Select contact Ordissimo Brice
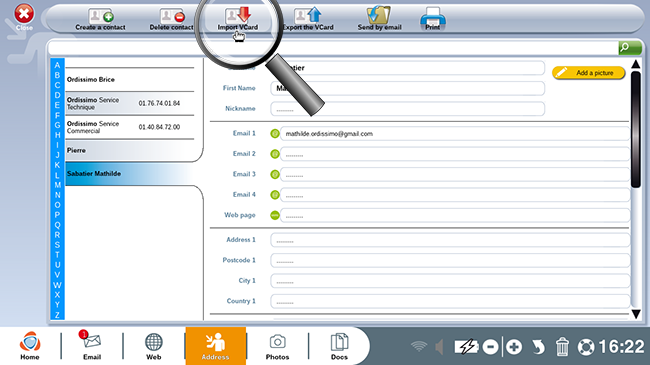The height and width of the screenshot is (365, 650). (x=130, y=80)
